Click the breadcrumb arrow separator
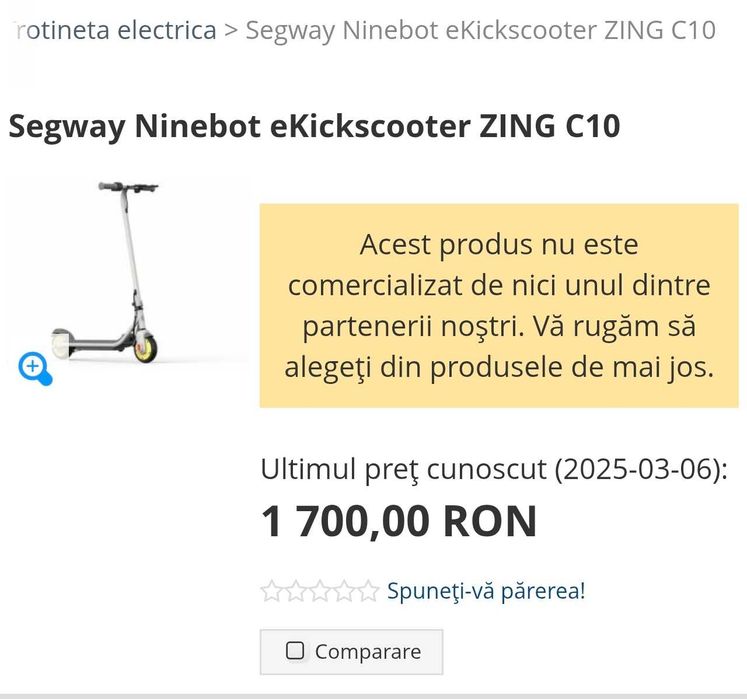 (231, 30)
